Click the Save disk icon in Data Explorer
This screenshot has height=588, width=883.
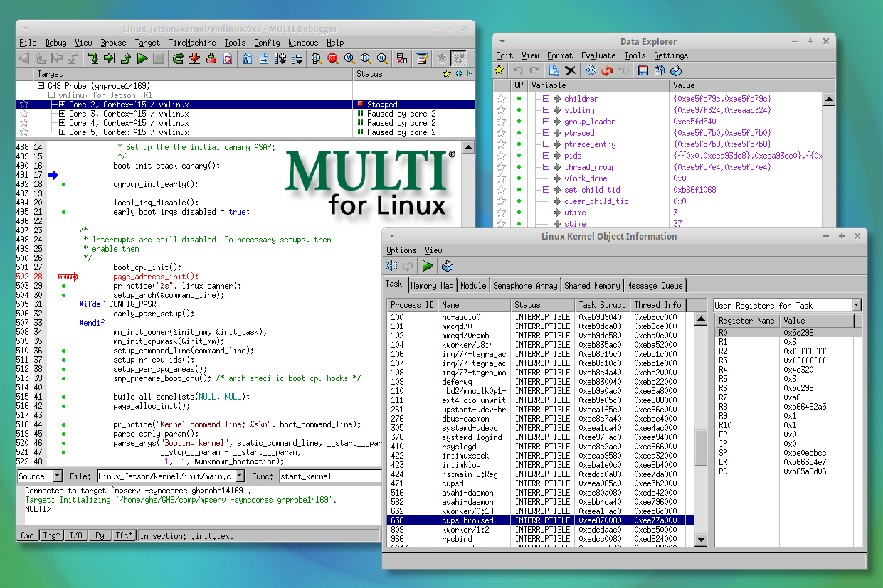point(643,70)
